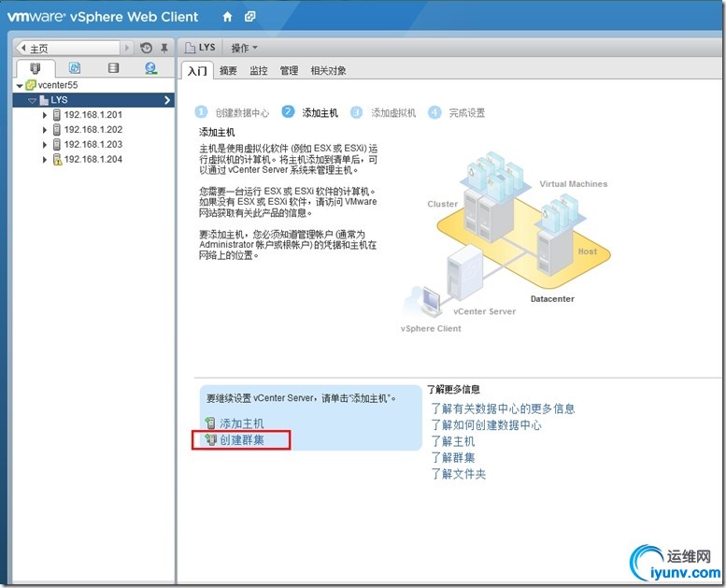
Task: Open the 入门 tab
Action: point(197,71)
